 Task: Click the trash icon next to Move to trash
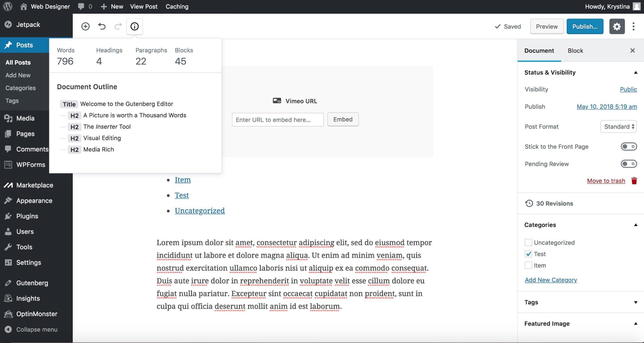pos(634,181)
